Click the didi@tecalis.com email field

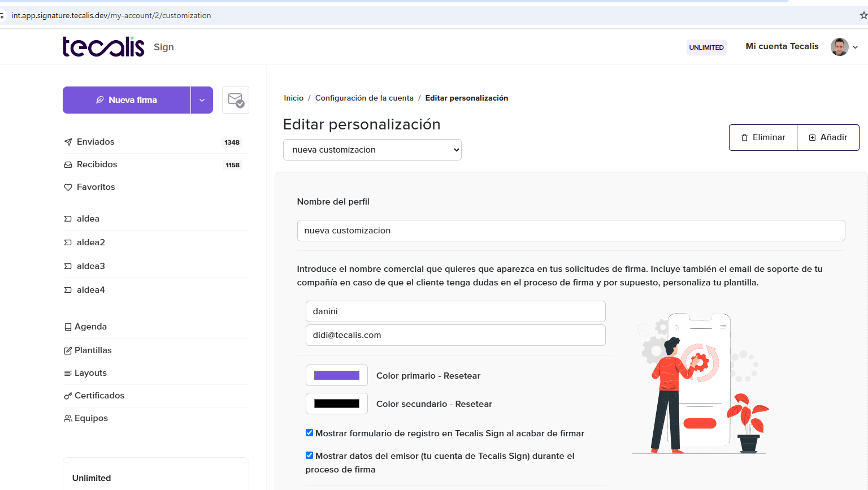(455, 335)
